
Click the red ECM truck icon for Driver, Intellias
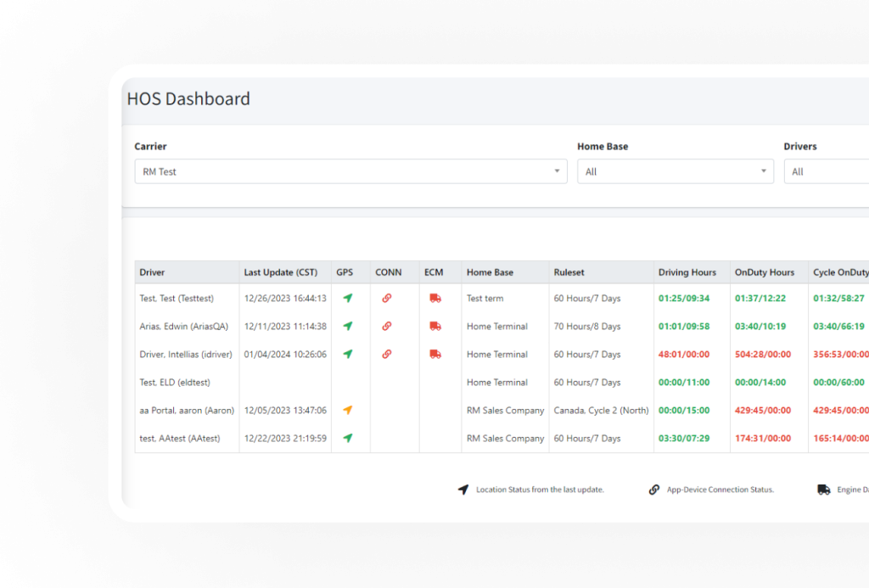click(436, 354)
